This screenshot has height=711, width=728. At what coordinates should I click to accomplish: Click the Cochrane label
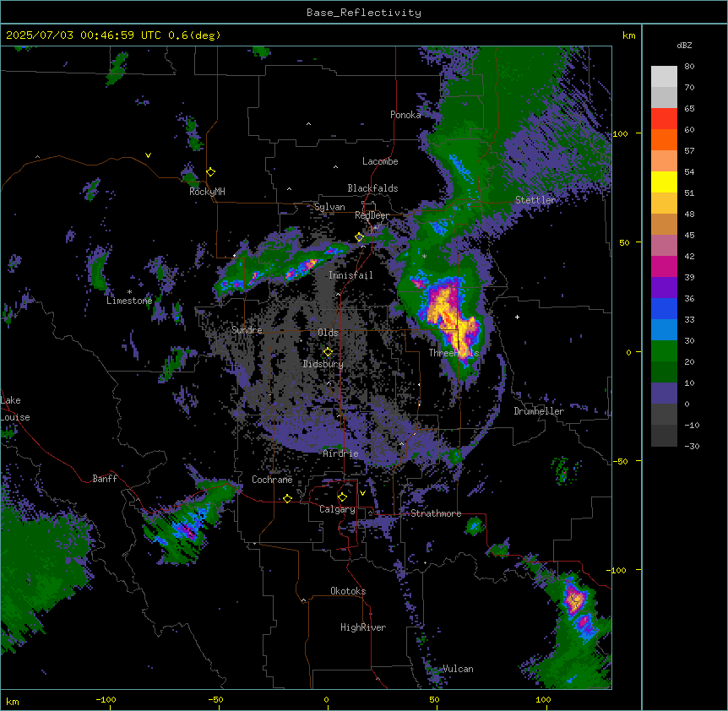pyautogui.click(x=272, y=480)
